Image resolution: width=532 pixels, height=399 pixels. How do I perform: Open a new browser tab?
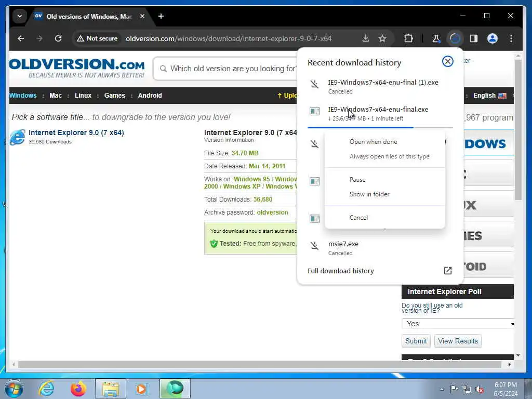pos(161,16)
